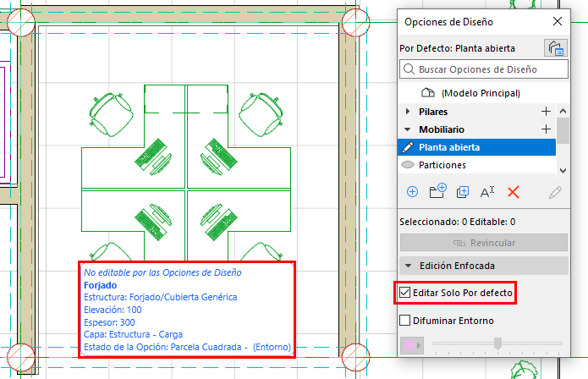Click the grayed edit pencil icon
This screenshot has height=379, width=588.
[x=555, y=192]
